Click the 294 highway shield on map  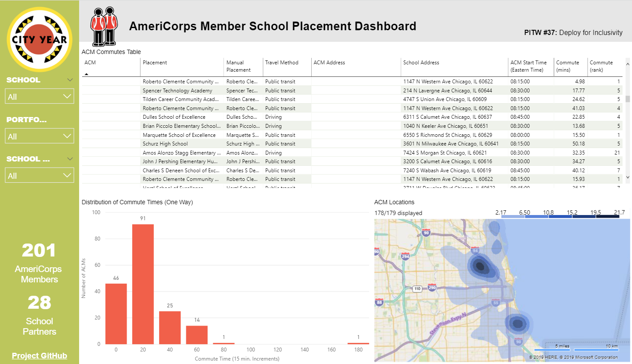pos(405,256)
